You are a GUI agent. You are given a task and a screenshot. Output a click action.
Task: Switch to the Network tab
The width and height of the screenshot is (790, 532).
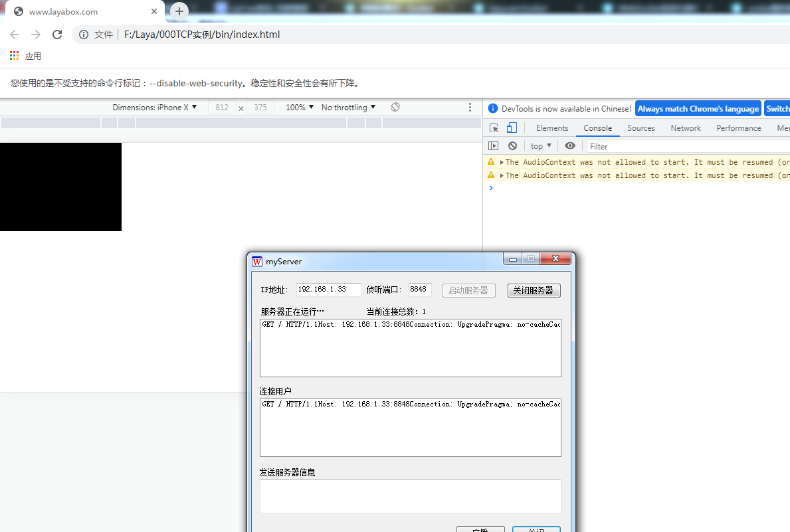pyautogui.click(x=685, y=128)
